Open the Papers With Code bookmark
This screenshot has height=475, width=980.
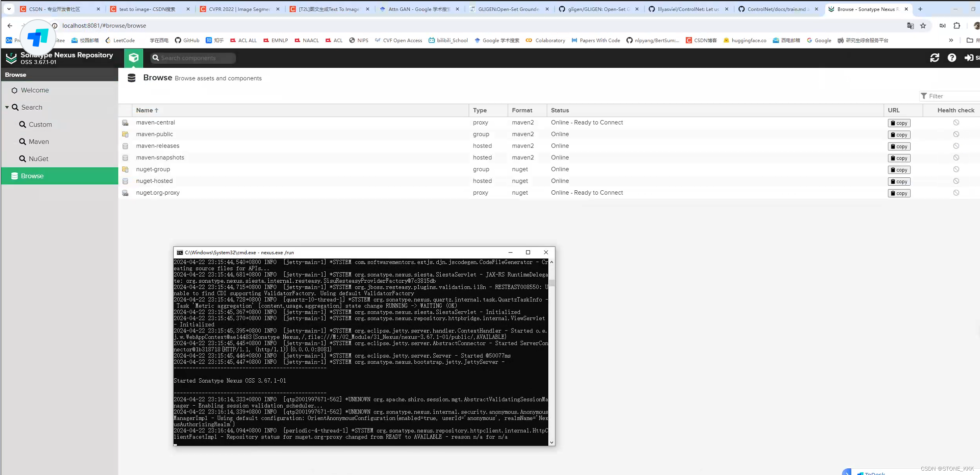point(596,40)
